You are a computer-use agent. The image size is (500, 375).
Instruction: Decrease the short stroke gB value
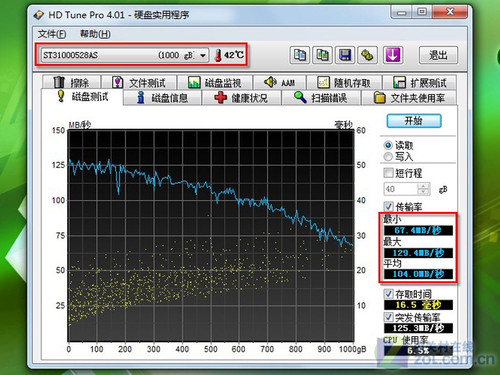(423, 192)
